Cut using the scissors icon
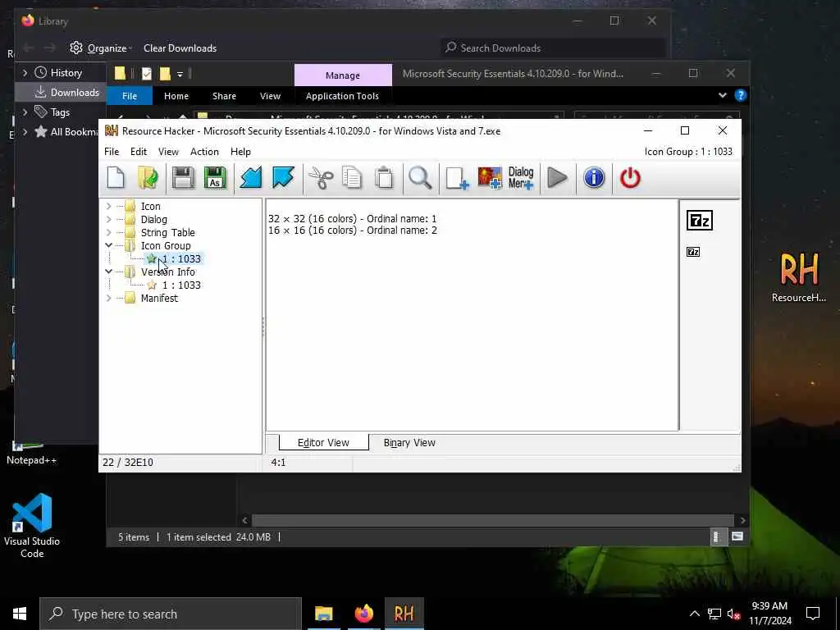Screen dimensions: 840x630 (321, 178)
